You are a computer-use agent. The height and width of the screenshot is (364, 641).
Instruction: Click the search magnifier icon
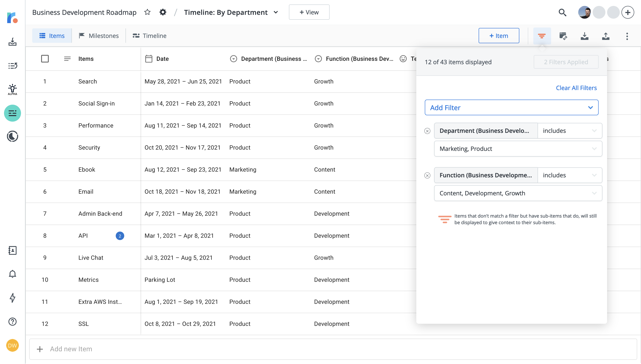(563, 12)
